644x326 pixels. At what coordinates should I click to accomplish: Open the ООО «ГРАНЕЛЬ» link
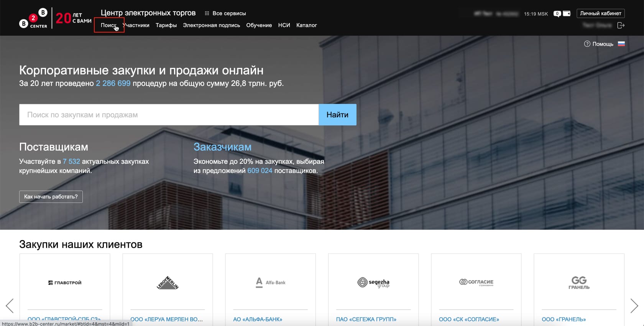pyautogui.click(x=563, y=319)
